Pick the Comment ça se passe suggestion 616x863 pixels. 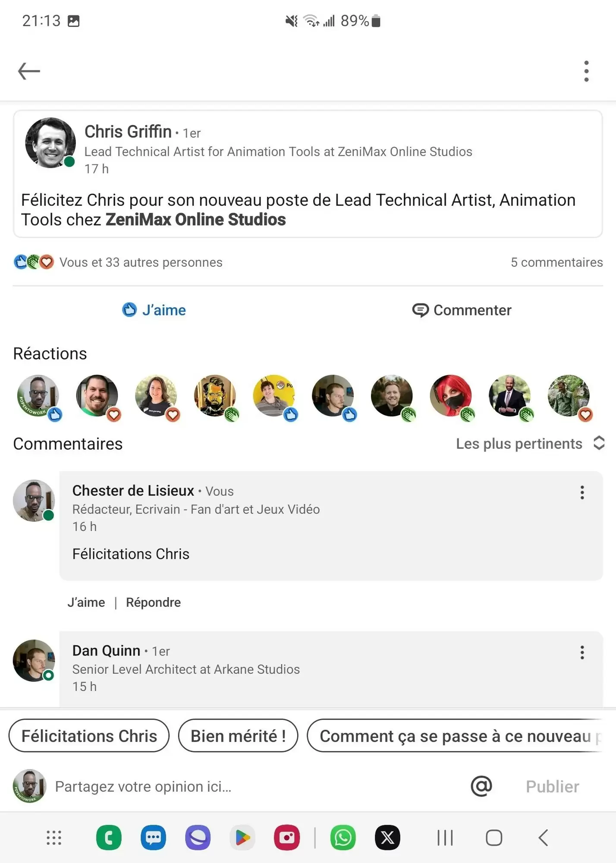(x=455, y=736)
